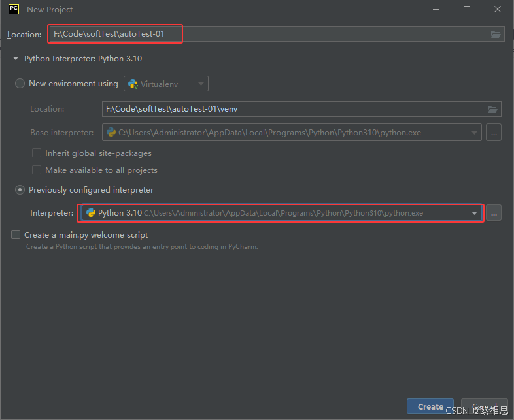514x420 pixels.
Task: Click the Virtualenv Python icon
Action: point(133,84)
